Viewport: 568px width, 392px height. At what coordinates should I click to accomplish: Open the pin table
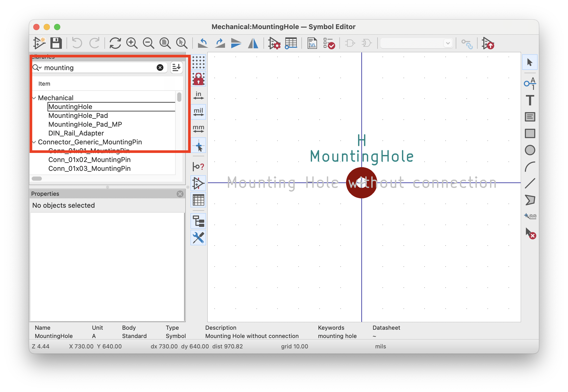pos(291,43)
